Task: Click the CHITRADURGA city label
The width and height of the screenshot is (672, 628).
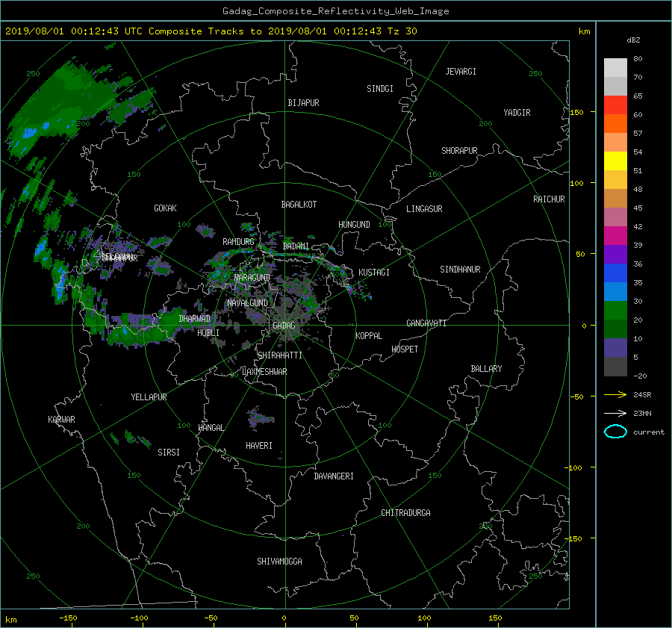Action: click(406, 513)
